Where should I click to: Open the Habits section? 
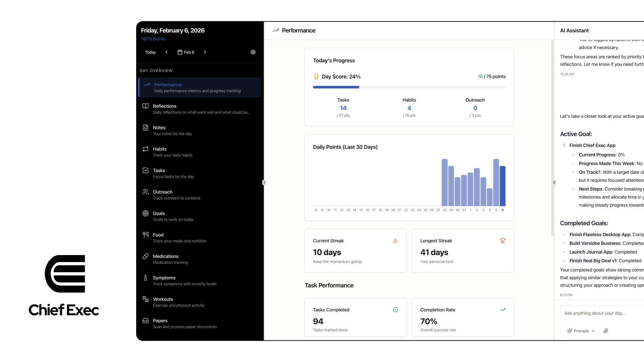(x=200, y=152)
